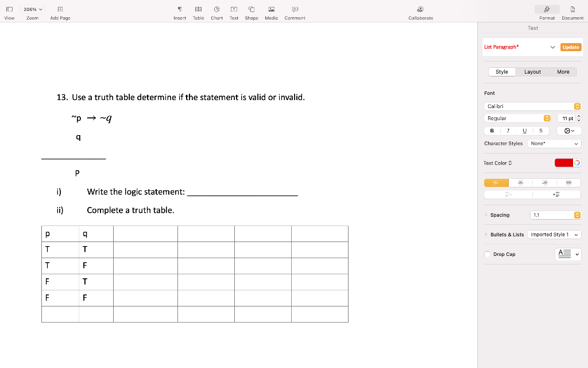Insert a Table using the toolbar icon
The image size is (588, 368).
click(x=198, y=11)
